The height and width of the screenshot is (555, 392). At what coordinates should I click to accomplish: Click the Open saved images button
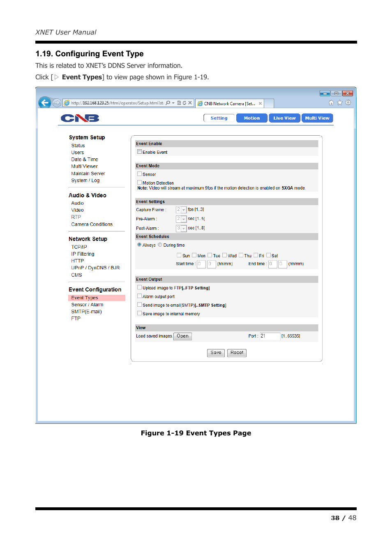pyautogui.click(x=182, y=336)
